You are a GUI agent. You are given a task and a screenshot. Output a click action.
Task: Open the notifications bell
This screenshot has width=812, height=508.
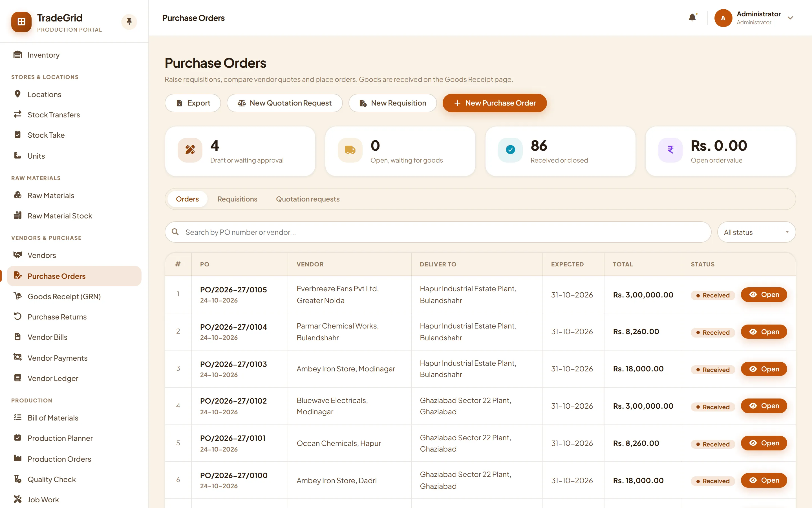tap(692, 17)
